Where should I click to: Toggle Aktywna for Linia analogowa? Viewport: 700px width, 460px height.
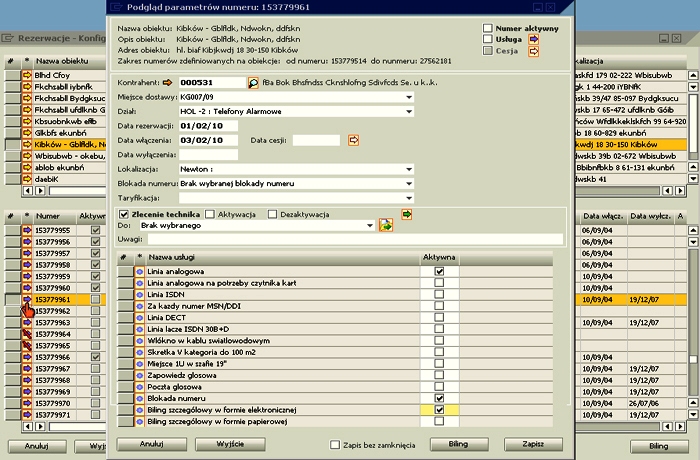[439, 272]
